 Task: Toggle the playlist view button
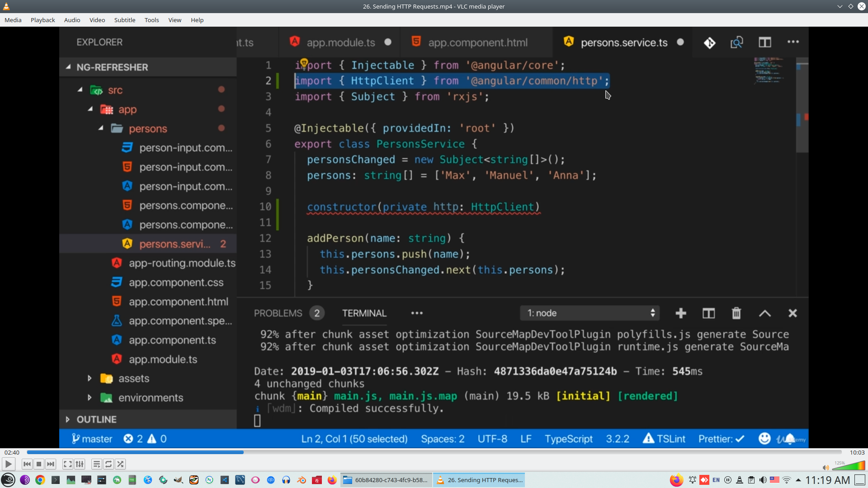(96, 464)
